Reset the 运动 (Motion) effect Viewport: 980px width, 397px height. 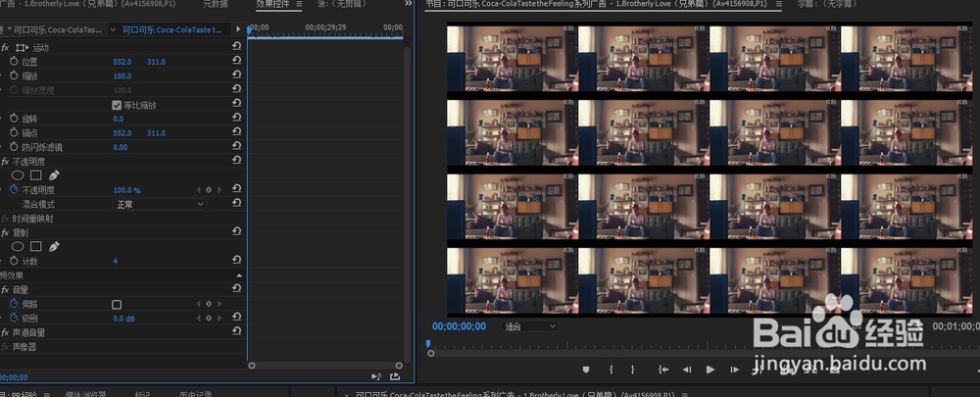click(x=237, y=47)
